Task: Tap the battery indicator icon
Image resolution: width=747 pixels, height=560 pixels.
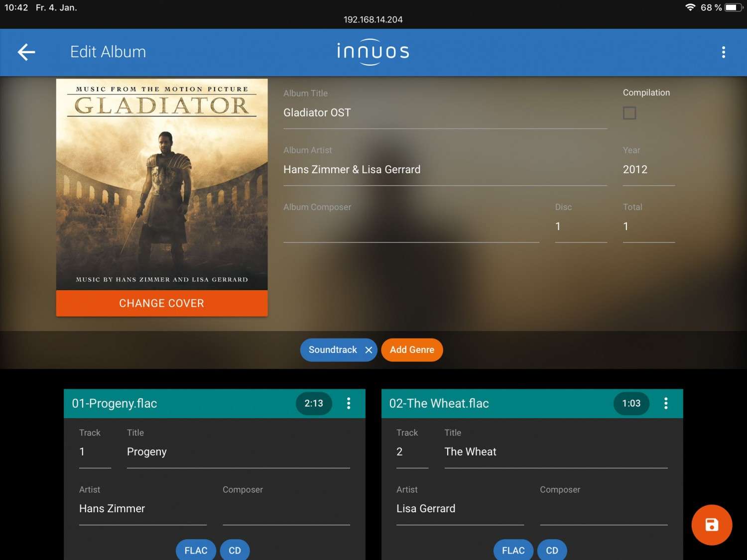Action: click(734, 7)
